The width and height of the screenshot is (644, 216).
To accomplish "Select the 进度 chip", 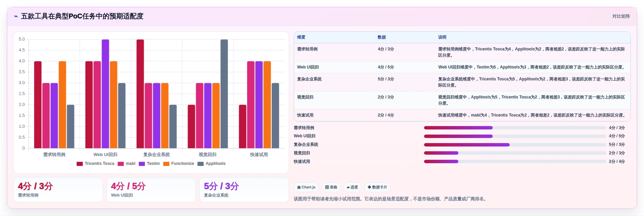I will (x=352, y=187).
